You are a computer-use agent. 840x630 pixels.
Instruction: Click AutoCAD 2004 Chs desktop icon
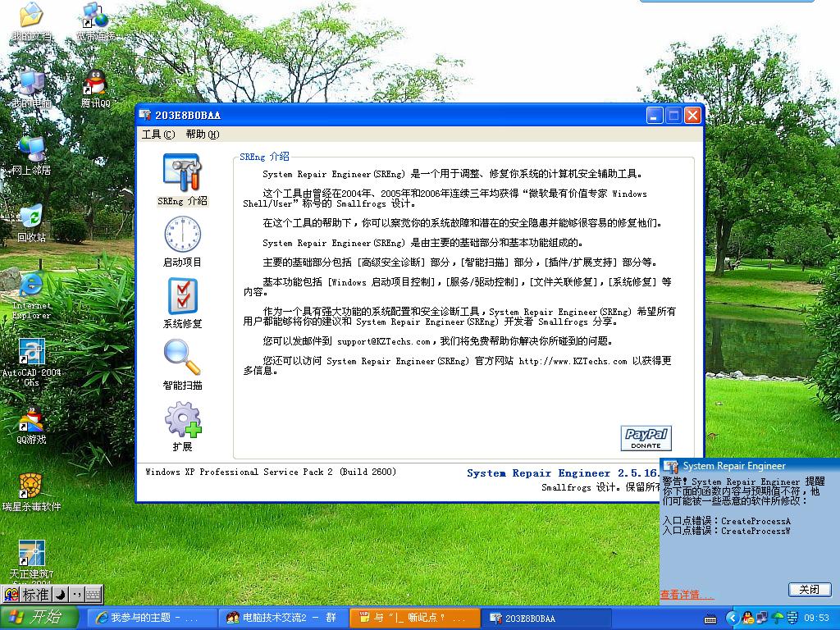click(x=31, y=363)
